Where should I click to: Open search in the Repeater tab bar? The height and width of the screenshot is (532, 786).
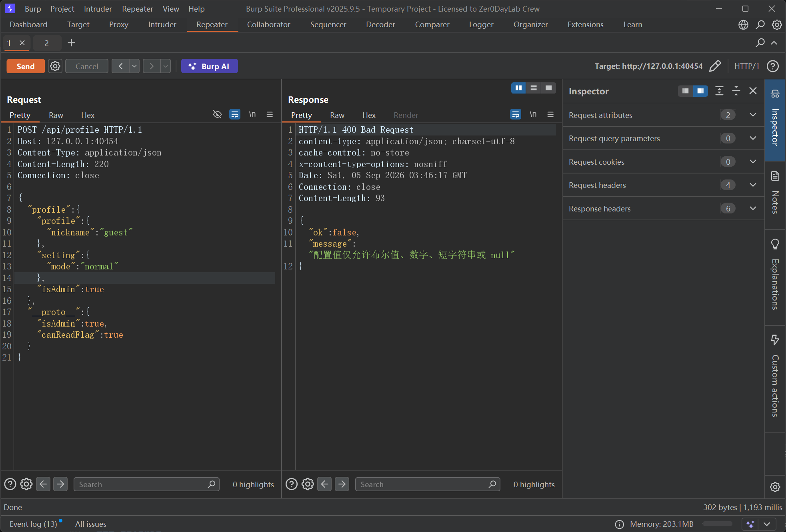pyautogui.click(x=760, y=43)
